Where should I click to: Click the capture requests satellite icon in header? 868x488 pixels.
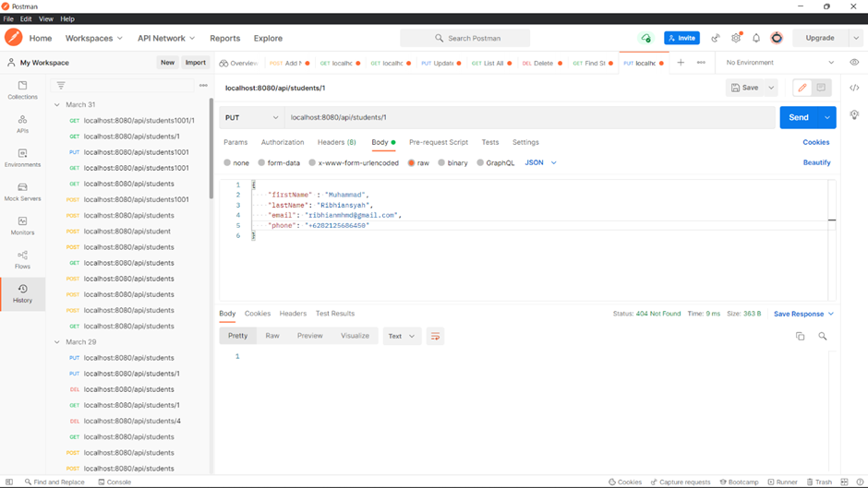(716, 38)
